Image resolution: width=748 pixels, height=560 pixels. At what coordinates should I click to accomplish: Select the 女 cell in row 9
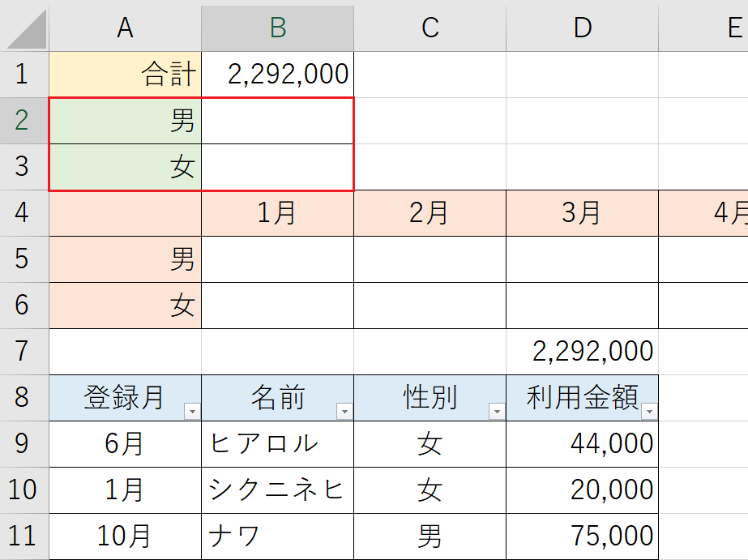[430, 444]
